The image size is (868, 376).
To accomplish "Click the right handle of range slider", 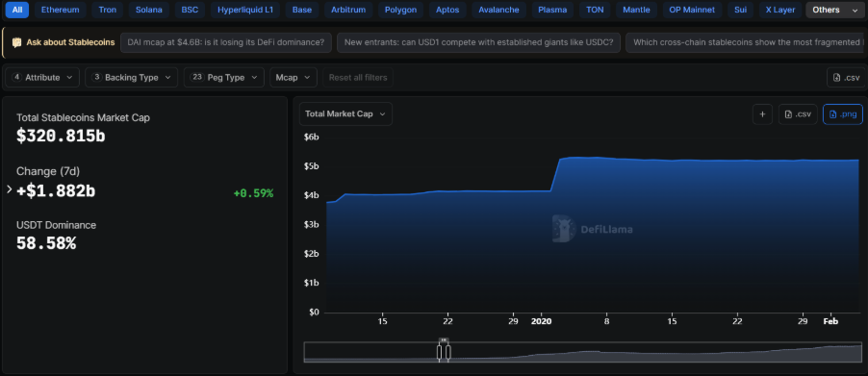I will point(448,352).
